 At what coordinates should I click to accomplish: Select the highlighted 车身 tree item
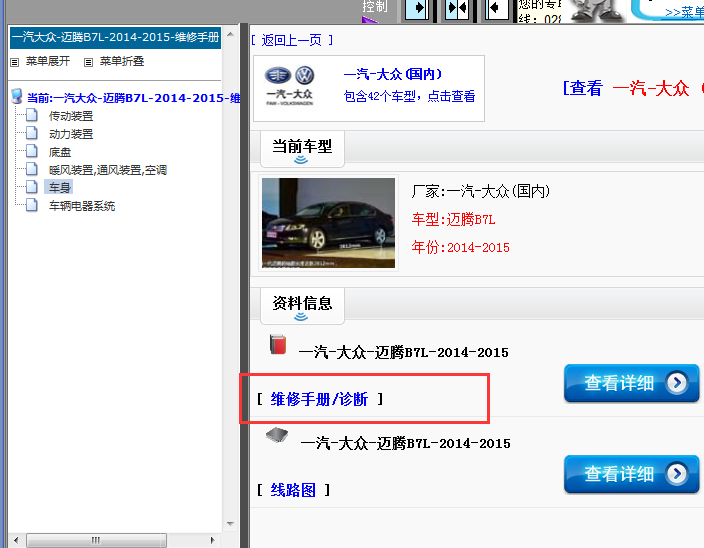(59, 188)
